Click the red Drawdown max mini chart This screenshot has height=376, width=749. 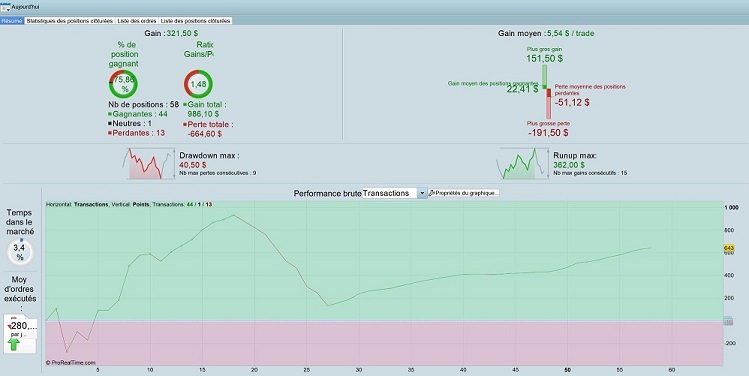click(149, 163)
